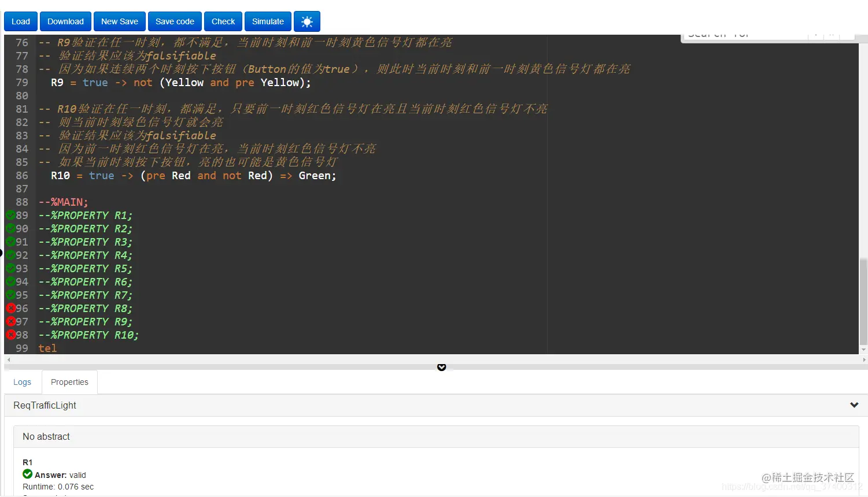Click green valid icon on line 90
Image resolution: width=868 pixels, height=497 pixels.
(x=10, y=228)
